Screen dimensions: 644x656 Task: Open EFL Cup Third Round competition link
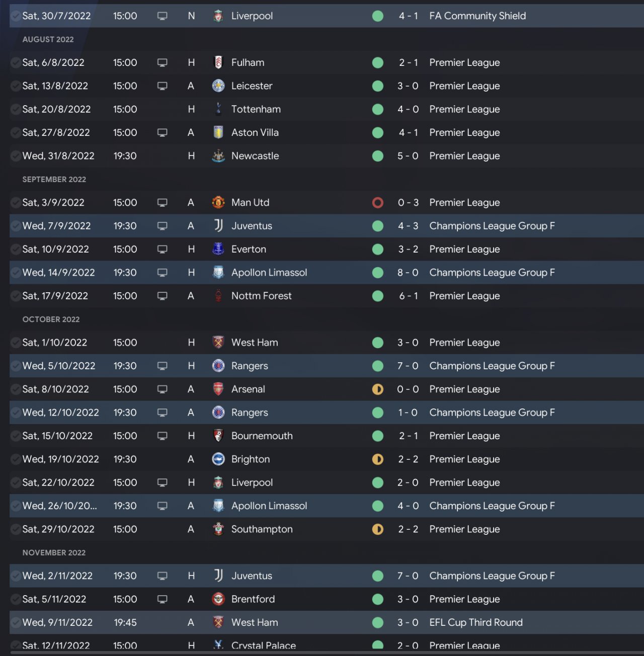pos(476,622)
